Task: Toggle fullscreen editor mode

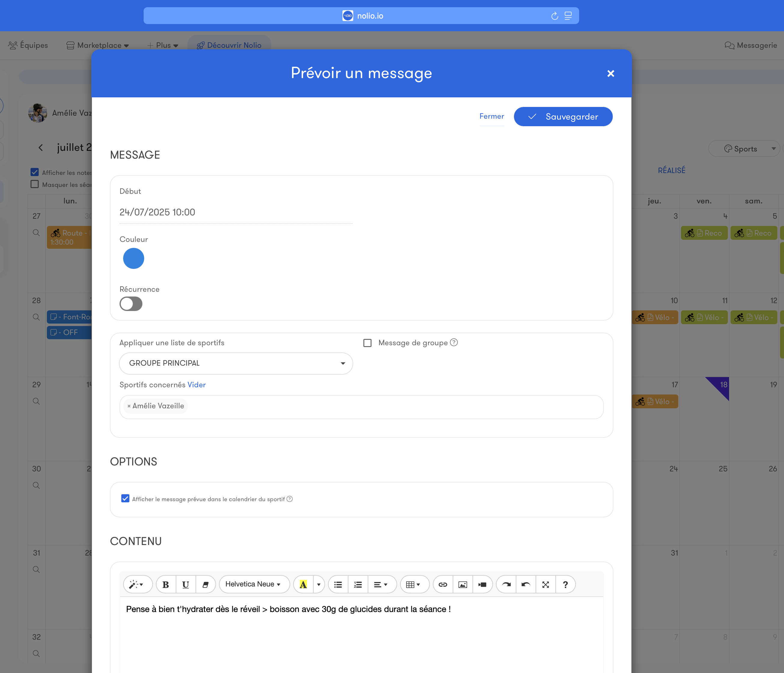Action: point(545,584)
